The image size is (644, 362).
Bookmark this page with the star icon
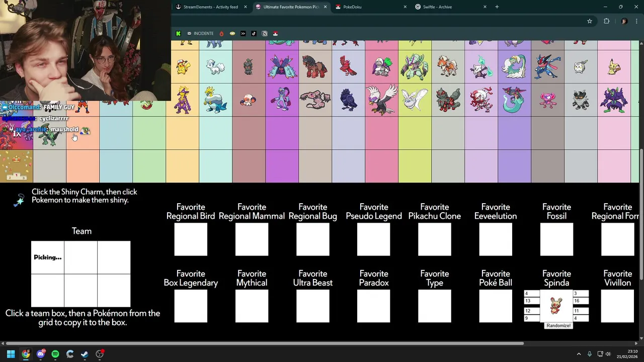tap(589, 21)
